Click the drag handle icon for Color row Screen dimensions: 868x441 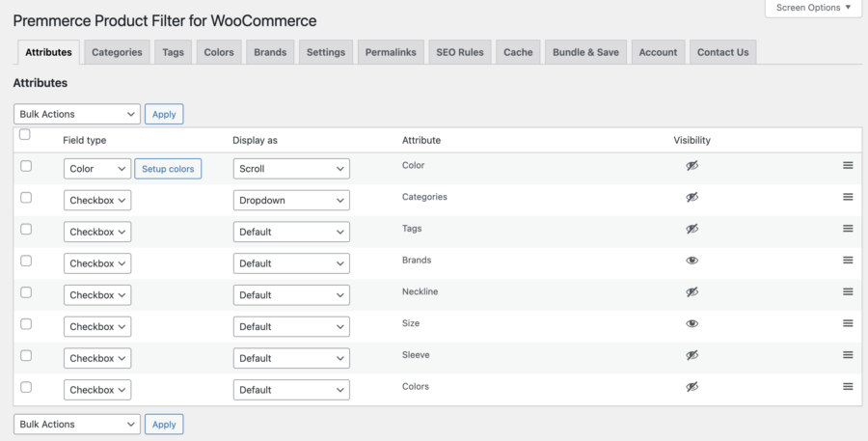click(848, 165)
